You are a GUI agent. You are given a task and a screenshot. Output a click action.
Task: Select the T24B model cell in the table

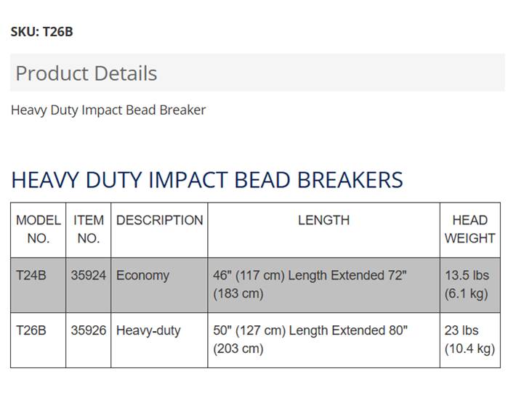click(31, 276)
